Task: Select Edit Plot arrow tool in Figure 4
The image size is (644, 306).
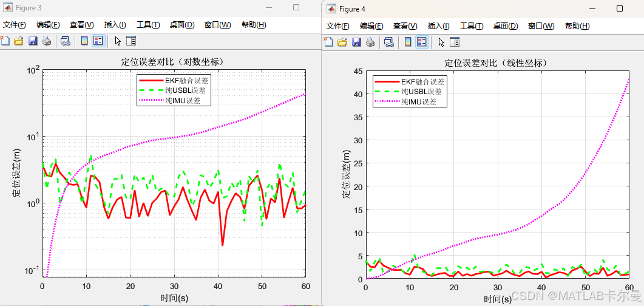Action: (x=441, y=42)
